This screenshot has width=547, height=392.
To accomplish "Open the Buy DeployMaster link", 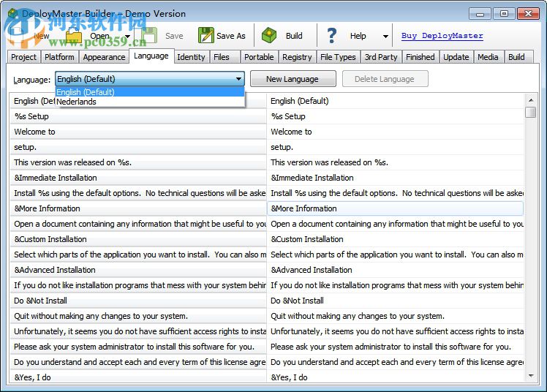I will 442,36.
